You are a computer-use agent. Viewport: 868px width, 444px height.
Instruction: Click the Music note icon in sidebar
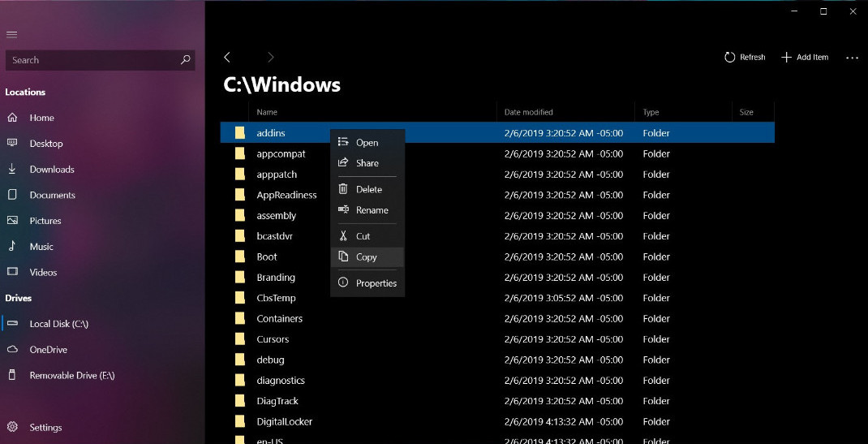pos(12,247)
